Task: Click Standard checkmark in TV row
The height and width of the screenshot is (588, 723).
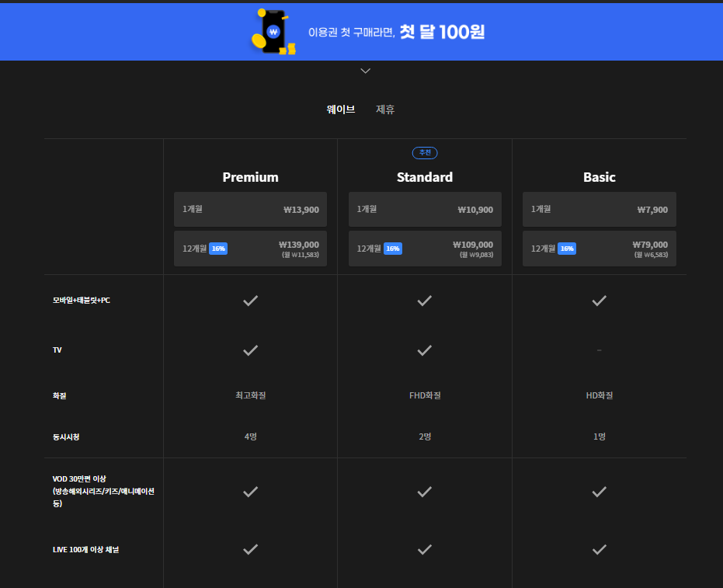Action: pos(425,350)
